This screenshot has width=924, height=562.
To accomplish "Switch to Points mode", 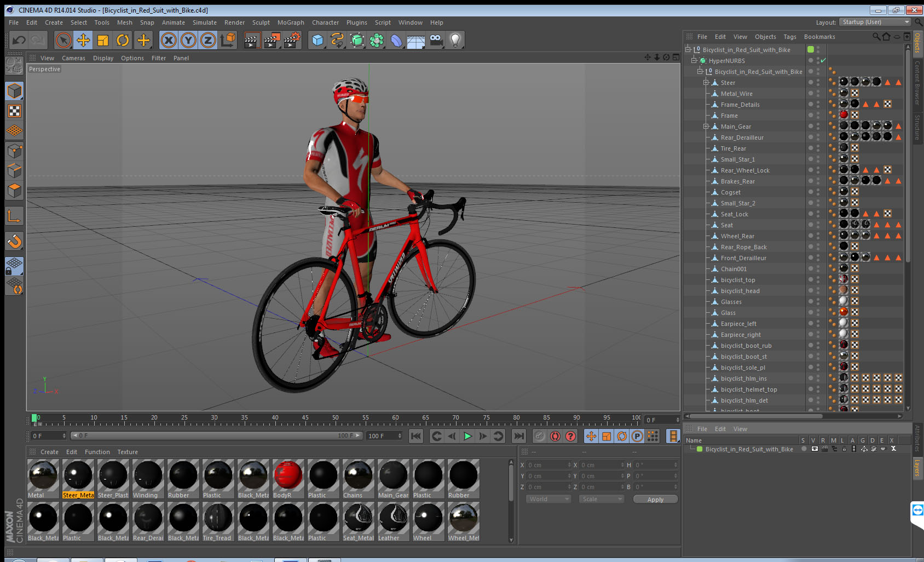I will click(x=14, y=151).
